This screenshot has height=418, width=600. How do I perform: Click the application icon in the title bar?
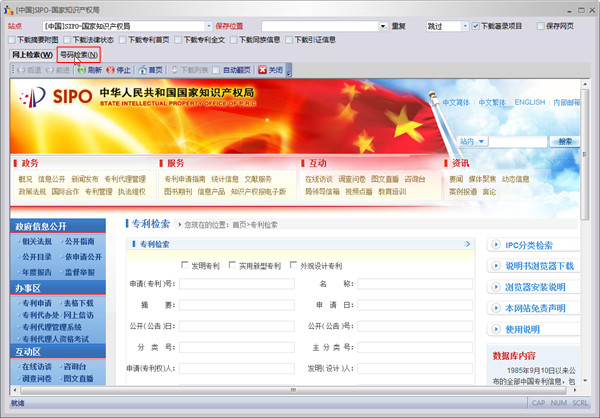pyautogui.click(x=8, y=10)
